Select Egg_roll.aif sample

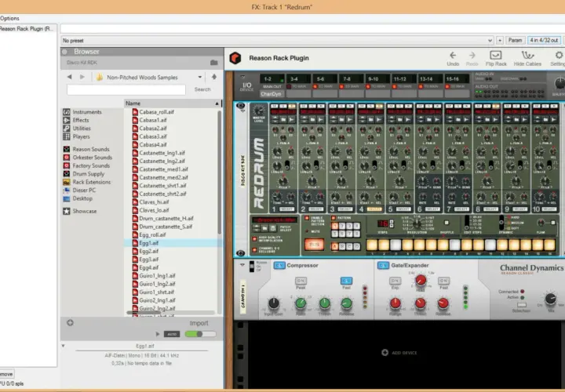coord(152,234)
